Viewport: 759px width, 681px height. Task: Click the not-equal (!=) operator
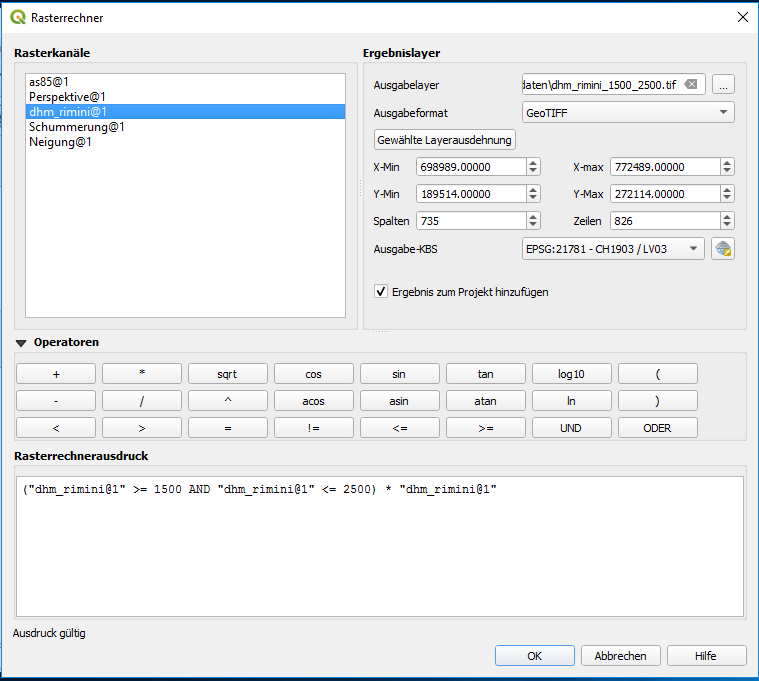pos(314,428)
